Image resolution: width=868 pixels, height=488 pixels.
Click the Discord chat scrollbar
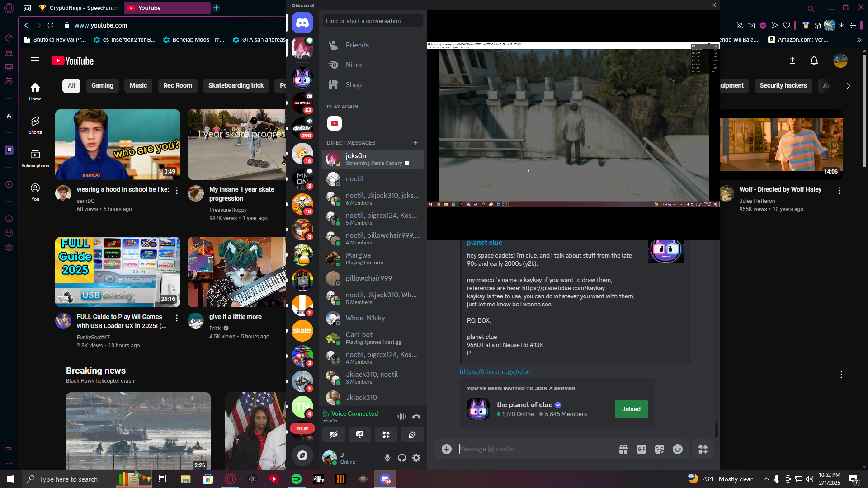[x=716, y=429]
